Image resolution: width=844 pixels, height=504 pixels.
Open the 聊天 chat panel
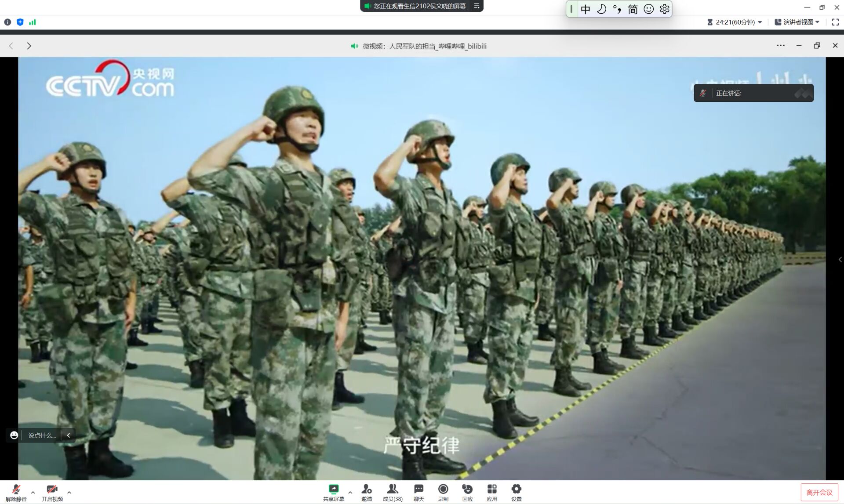pyautogui.click(x=419, y=493)
